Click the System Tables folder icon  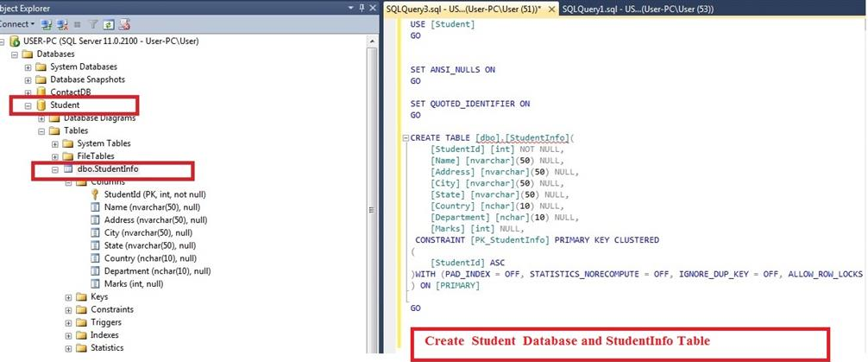[67, 143]
